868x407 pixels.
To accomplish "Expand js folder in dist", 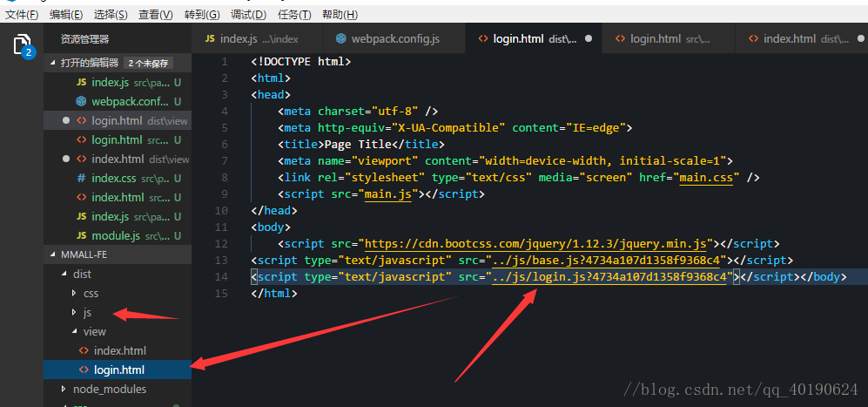I will [74, 312].
